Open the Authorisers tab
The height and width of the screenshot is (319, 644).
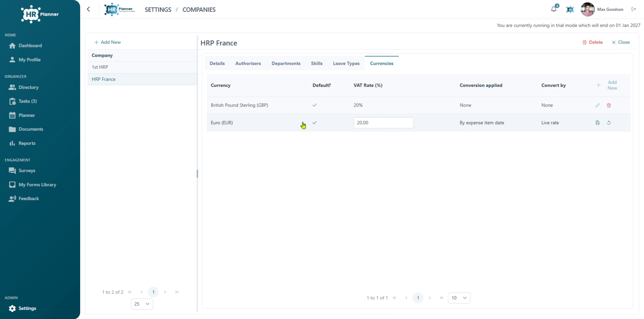click(x=248, y=63)
